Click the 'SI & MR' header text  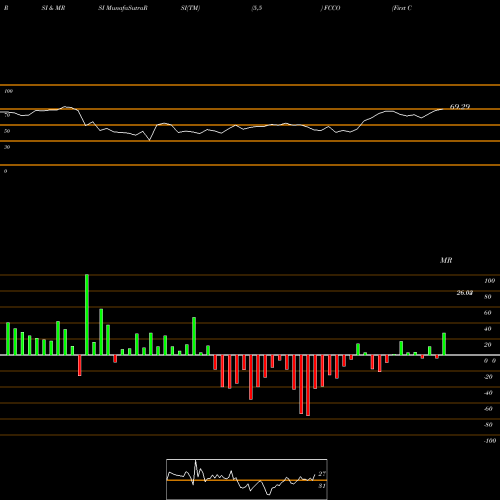pyautogui.click(x=53, y=8)
